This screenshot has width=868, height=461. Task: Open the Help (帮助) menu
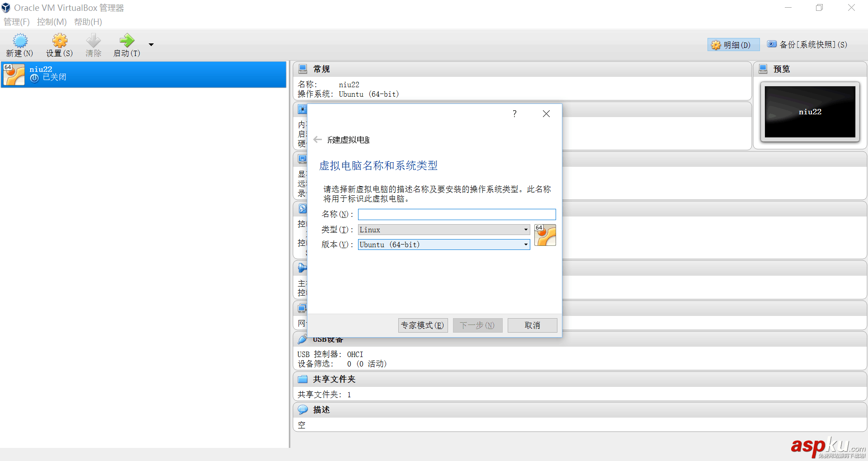click(88, 22)
